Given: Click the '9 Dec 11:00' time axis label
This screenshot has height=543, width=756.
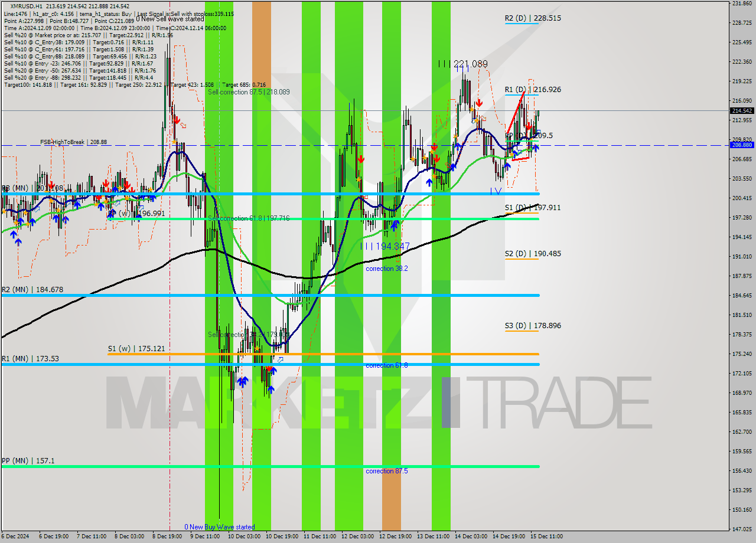Looking at the screenshot, I should click(x=204, y=537).
